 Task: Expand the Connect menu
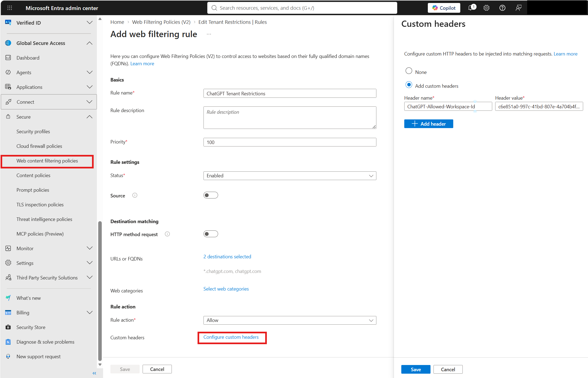click(x=89, y=102)
